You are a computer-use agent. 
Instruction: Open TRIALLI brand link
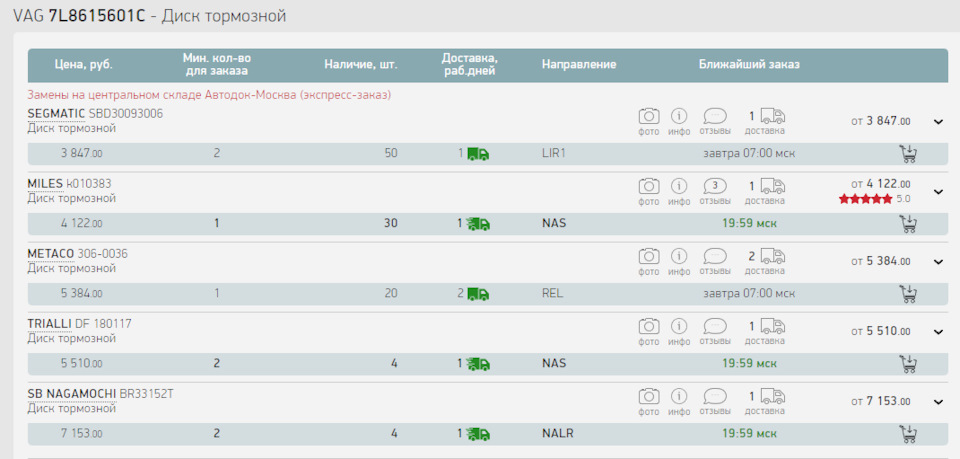pyautogui.click(x=50, y=324)
